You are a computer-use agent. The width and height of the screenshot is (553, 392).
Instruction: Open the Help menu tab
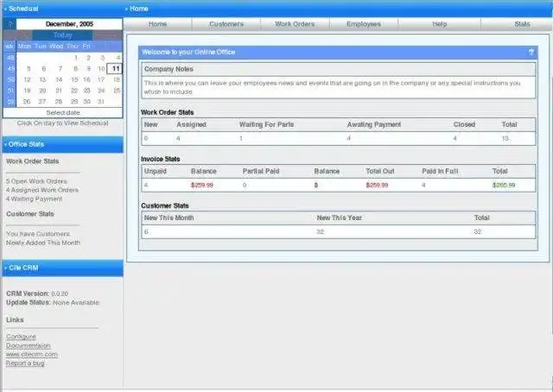click(x=440, y=24)
